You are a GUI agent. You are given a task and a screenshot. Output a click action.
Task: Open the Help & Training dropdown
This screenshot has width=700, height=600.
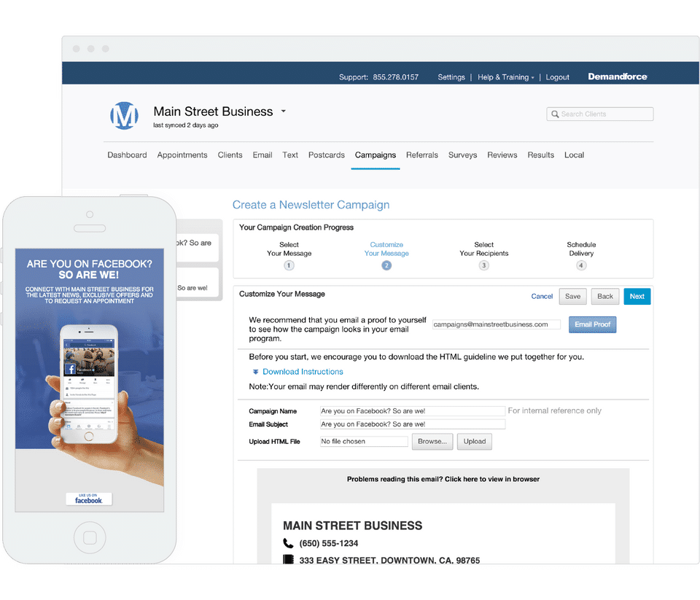tap(506, 77)
